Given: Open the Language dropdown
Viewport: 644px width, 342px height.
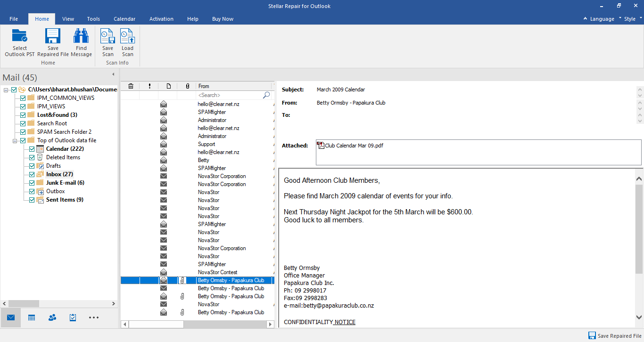Looking at the screenshot, I should 602,19.
